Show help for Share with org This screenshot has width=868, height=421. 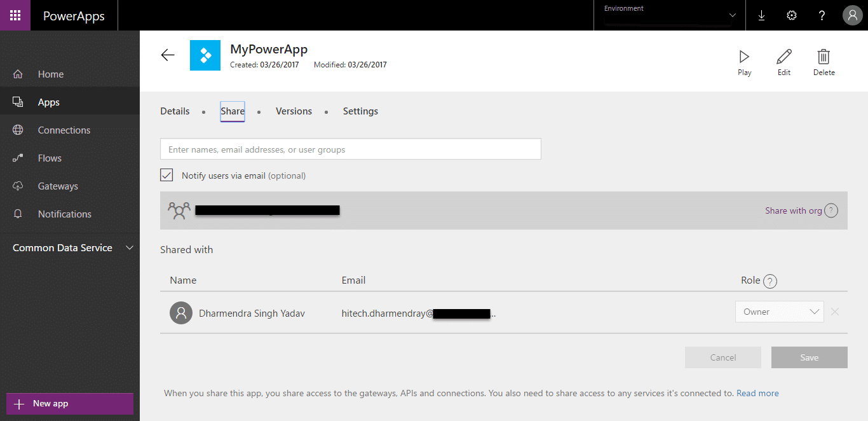pyautogui.click(x=831, y=210)
